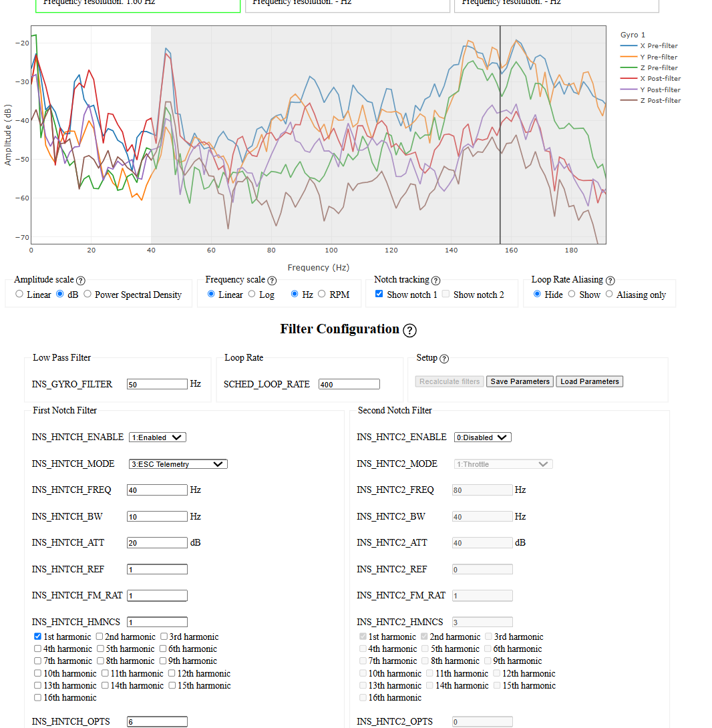Select Linear amplitude scale
This screenshot has height=728, width=712.
click(x=19, y=294)
